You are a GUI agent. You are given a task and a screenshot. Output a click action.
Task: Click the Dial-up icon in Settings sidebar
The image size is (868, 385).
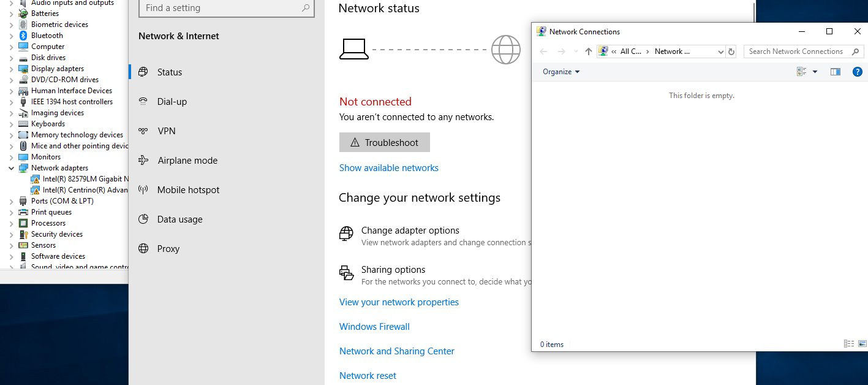(143, 101)
